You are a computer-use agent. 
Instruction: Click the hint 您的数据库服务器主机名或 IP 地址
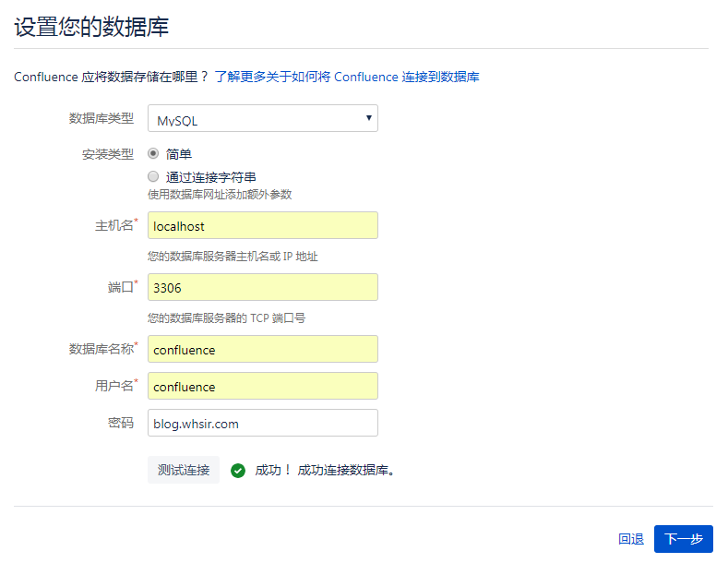pyautogui.click(x=233, y=257)
